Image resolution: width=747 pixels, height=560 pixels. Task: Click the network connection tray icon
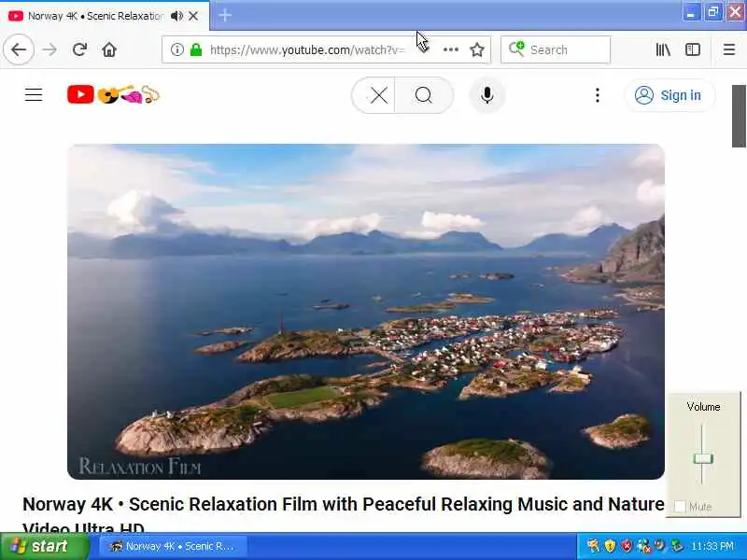tap(643, 546)
